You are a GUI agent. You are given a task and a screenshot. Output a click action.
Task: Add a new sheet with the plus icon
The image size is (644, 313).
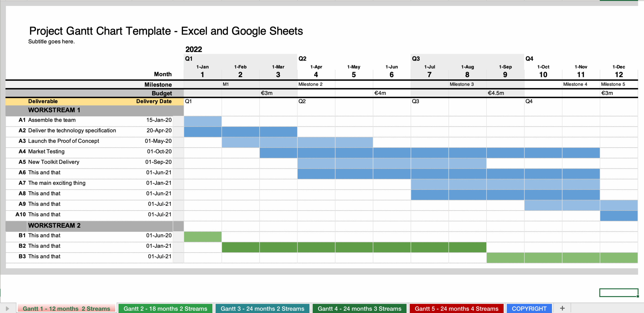(x=562, y=308)
